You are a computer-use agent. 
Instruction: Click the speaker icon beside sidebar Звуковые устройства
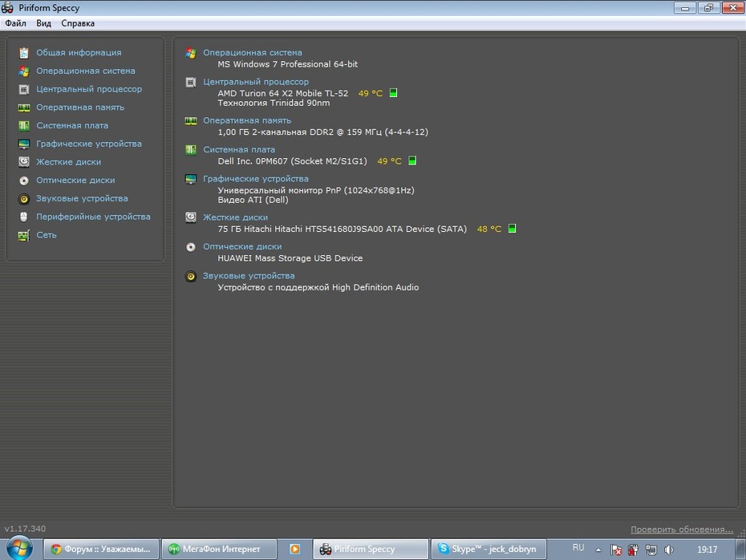coord(24,199)
